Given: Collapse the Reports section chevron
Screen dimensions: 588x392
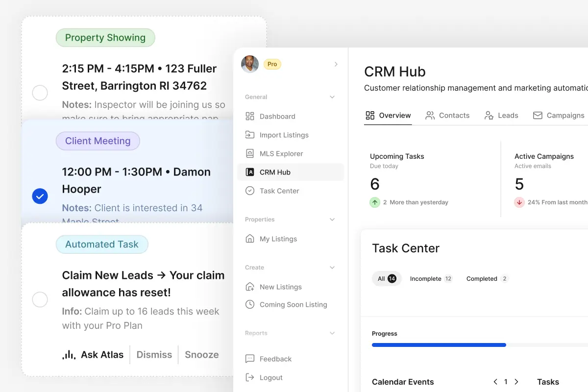Looking at the screenshot, I should tap(333, 333).
